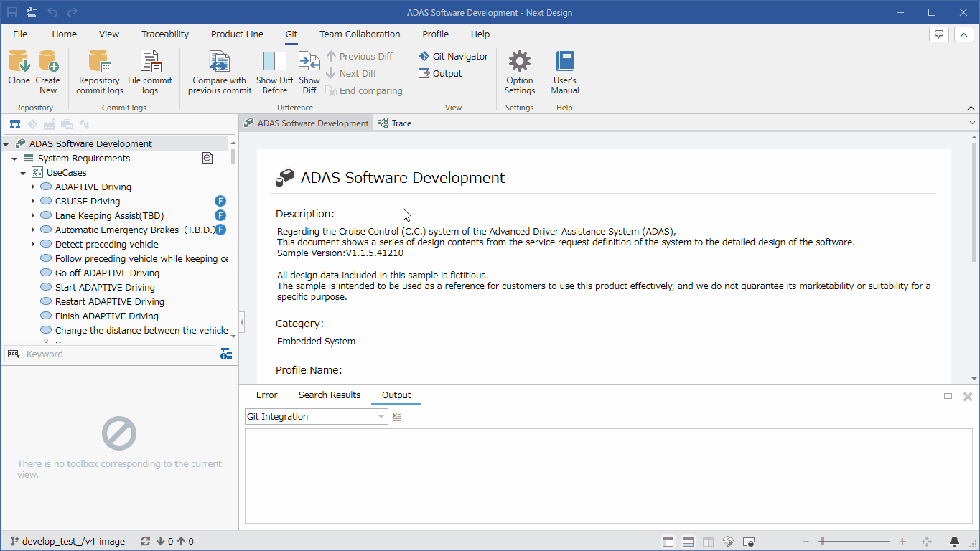Click the F badge on Lane Keeping Assist
Screen dimensions: 980x551
[x=220, y=215]
